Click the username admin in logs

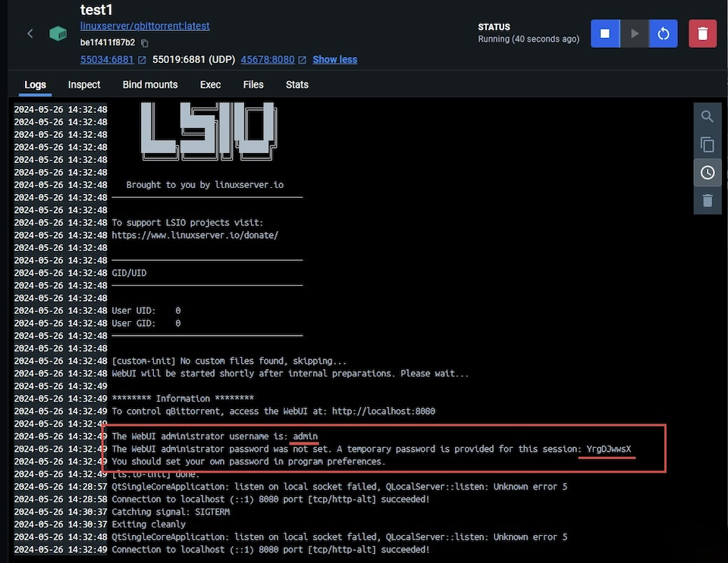[305, 436]
